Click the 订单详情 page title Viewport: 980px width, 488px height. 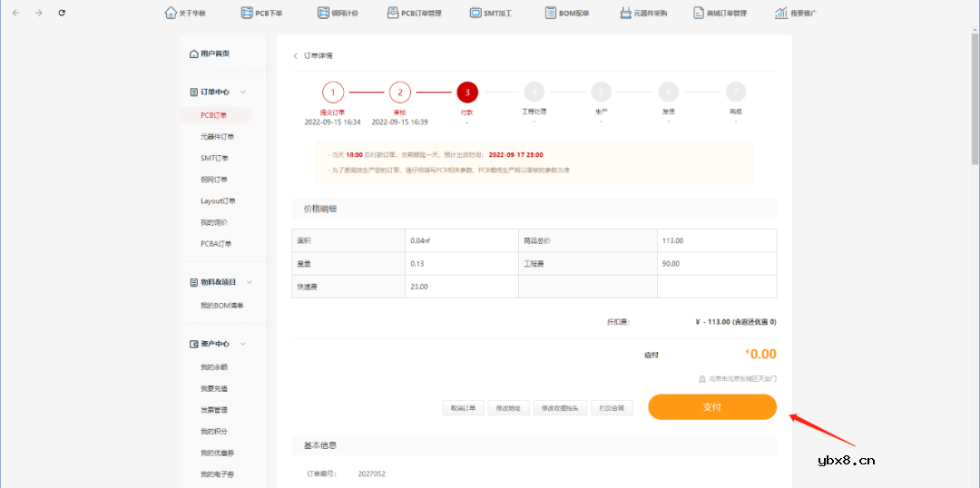318,55
